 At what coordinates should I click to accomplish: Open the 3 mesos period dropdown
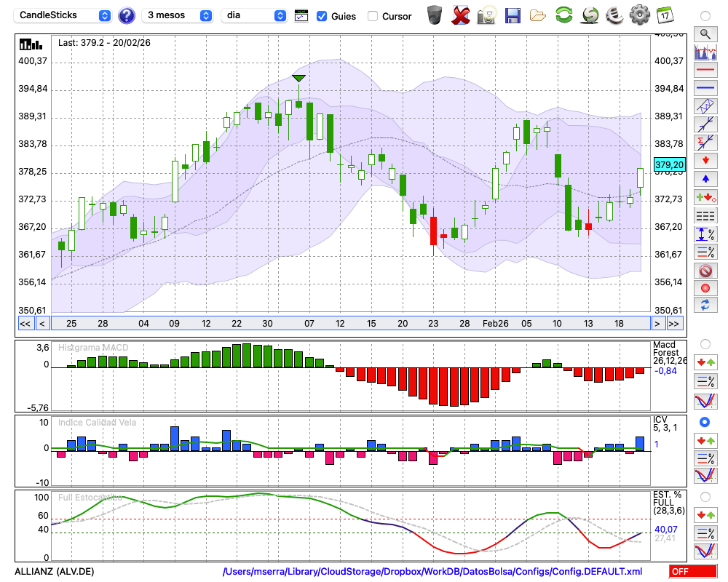tap(178, 15)
